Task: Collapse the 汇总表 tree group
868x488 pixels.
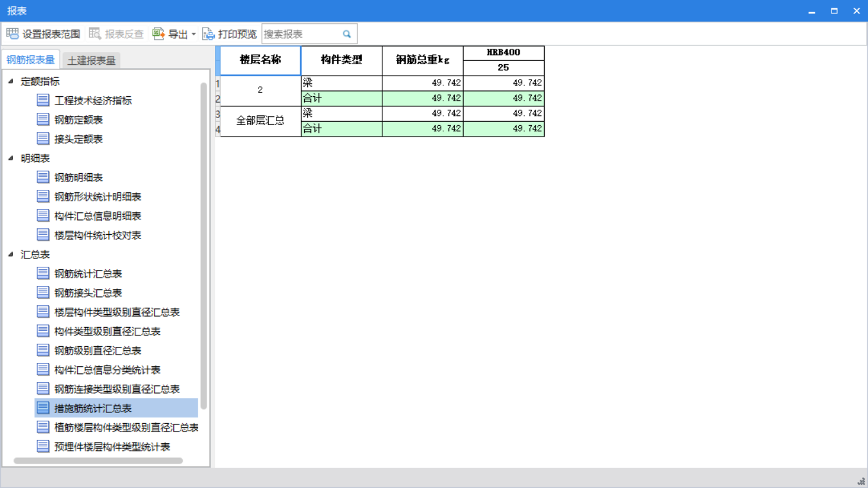Action: coord(11,255)
